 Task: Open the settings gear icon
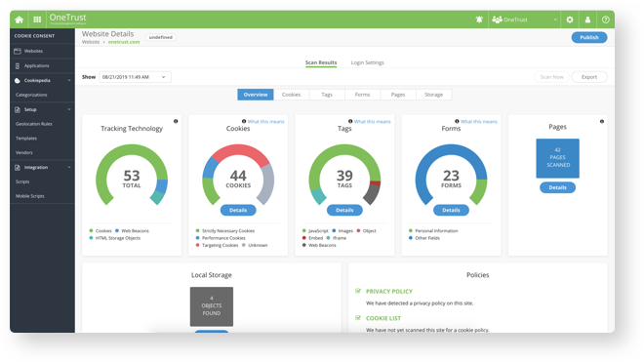coord(570,20)
